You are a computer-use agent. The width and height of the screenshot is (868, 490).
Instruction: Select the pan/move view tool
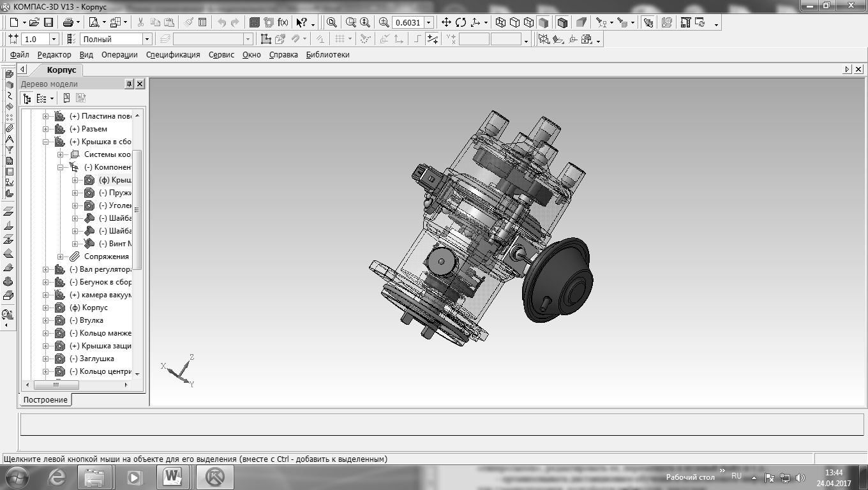point(447,22)
